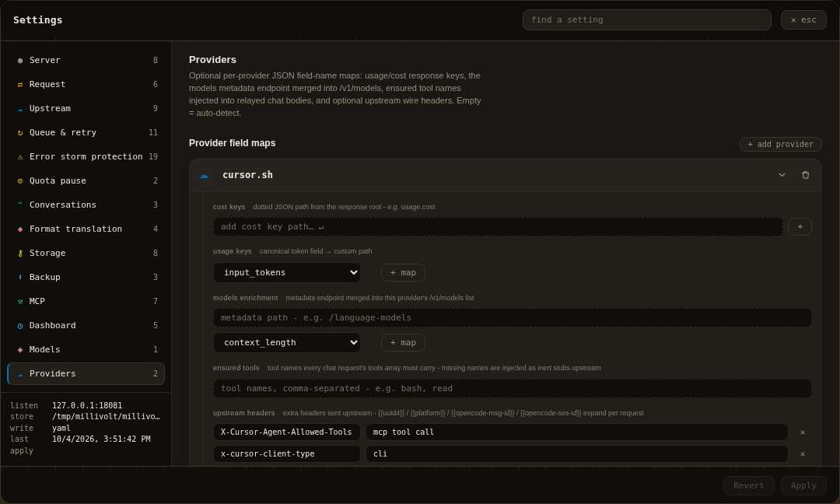Open the Dashboard settings section
This screenshot has width=840, height=504.
(x=86, y=326)
